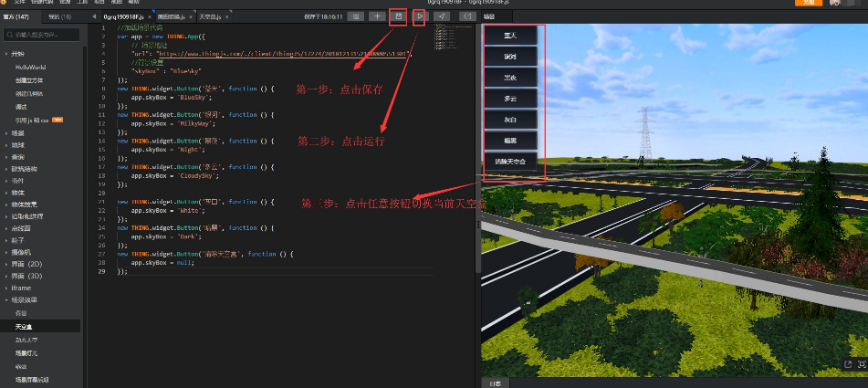Viewport: 868px width, 388px height.
Task: Select the log tab below preview
Action: click(x=495, y=383)
